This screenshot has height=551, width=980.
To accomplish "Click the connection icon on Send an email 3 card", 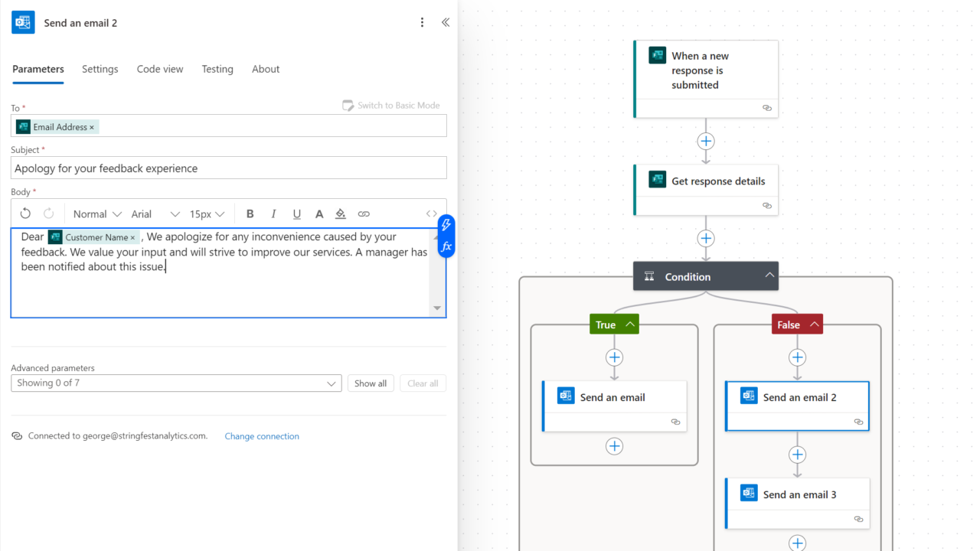I will pyautogui.click(x=858, y=519).
